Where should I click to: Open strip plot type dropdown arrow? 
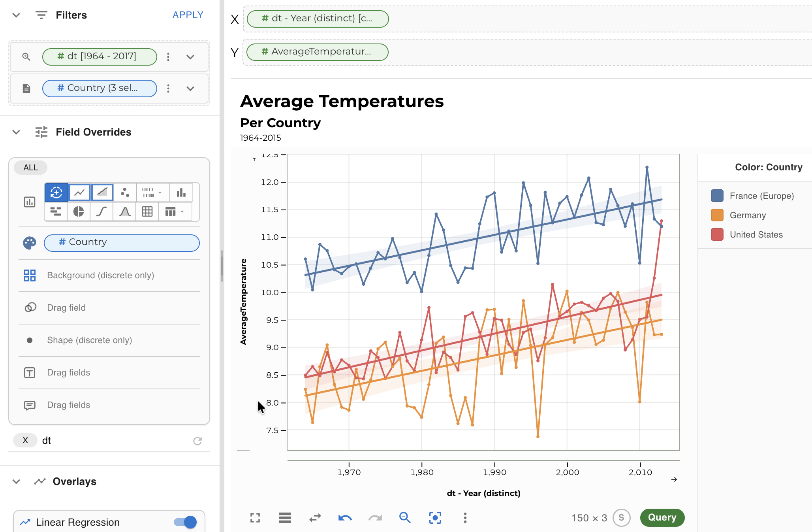point(160,192)
